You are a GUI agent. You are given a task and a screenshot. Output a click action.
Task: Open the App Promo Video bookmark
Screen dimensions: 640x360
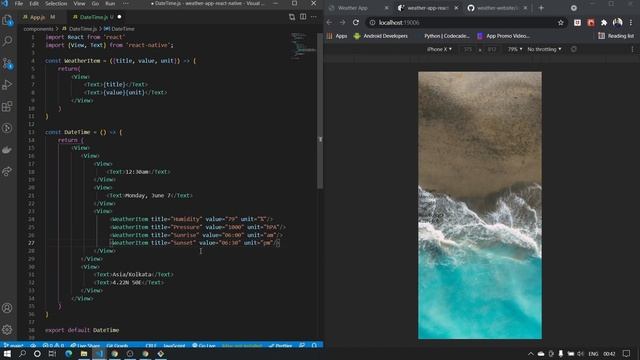click(x=504, y=36)
